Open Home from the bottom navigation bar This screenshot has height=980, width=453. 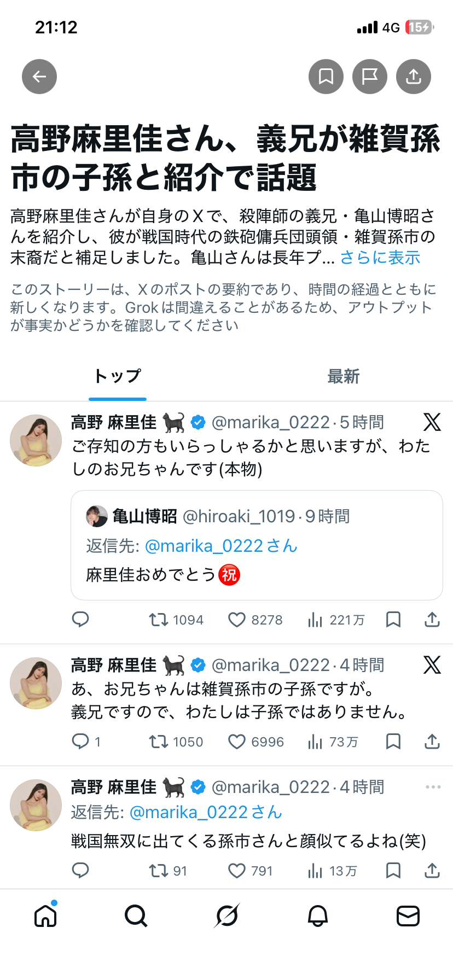point(45,915)
